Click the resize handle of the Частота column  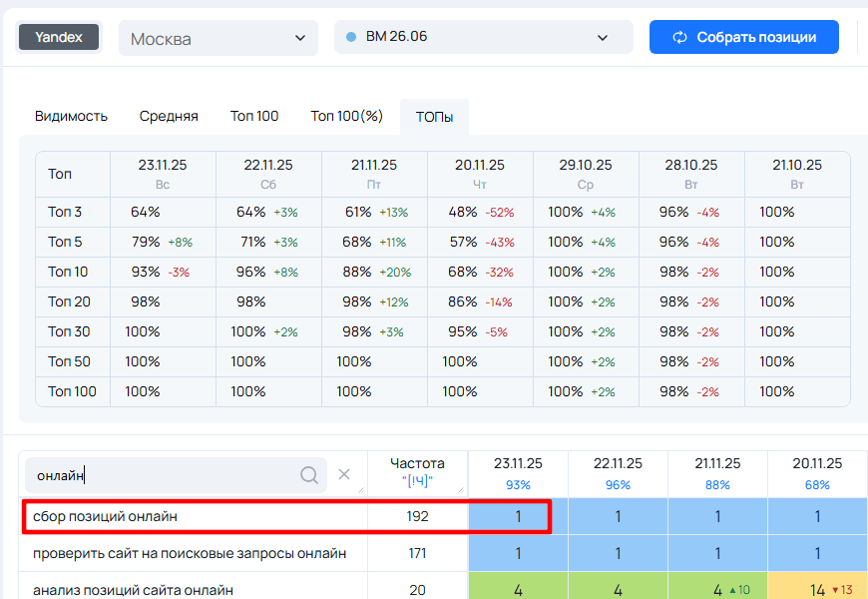(x=461, y=488)
